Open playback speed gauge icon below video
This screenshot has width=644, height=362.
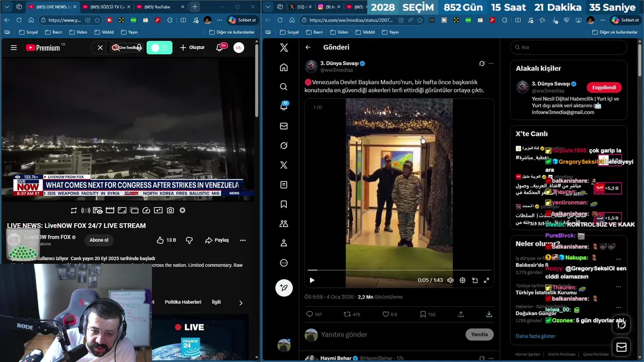pos(146,210)
